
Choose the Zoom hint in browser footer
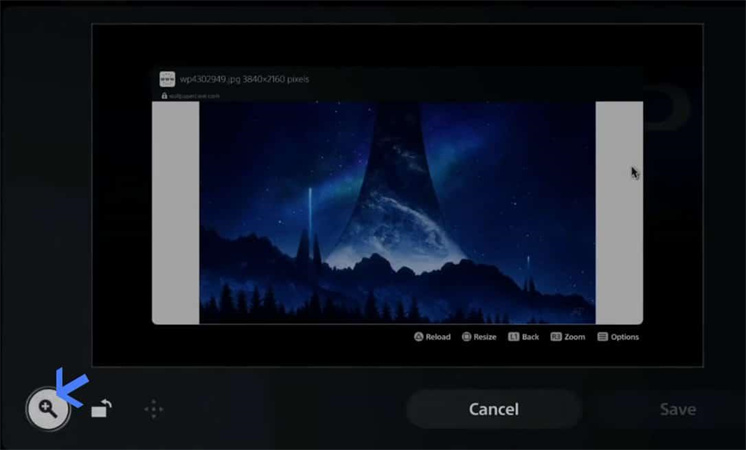click(x=568, y=337)
